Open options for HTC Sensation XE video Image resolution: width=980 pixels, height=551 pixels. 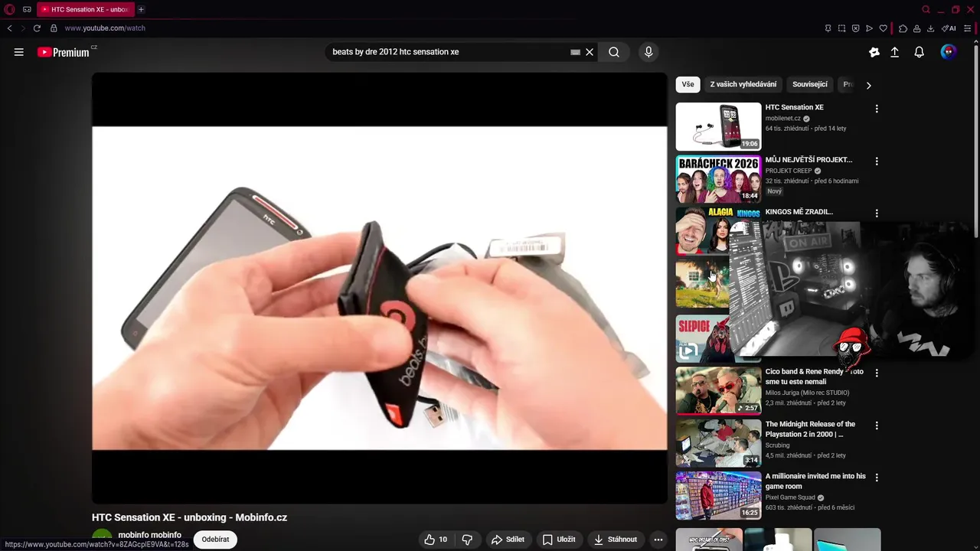(x=877, y=109)
